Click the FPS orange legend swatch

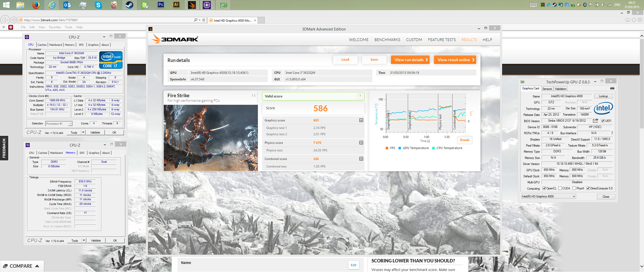(387, 148)
